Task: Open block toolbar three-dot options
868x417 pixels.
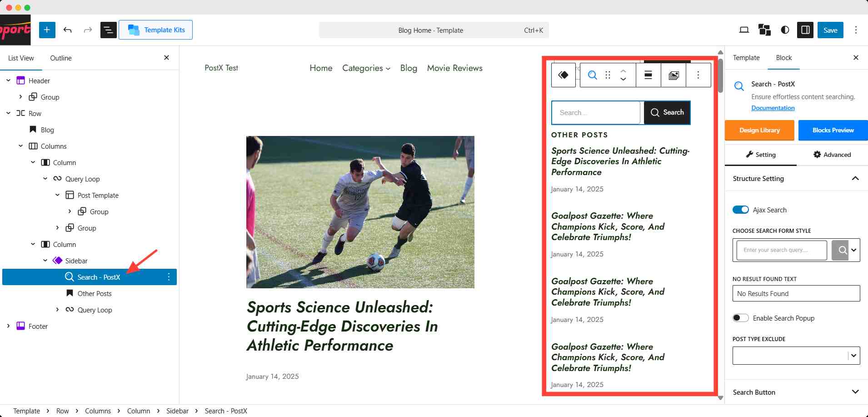Action: click(698, 75)
